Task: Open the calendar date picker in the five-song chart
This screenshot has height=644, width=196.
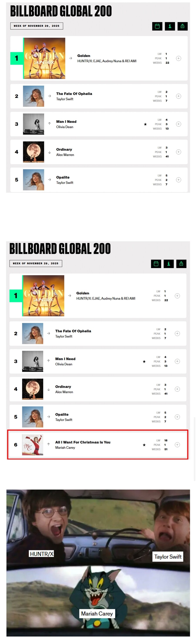Action: tap(157, 26)
